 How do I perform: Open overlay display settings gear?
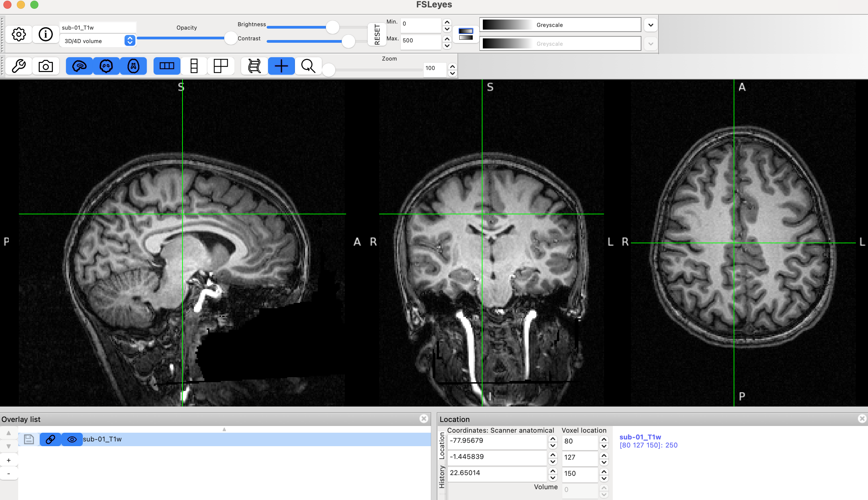click(x=19, y=34)
